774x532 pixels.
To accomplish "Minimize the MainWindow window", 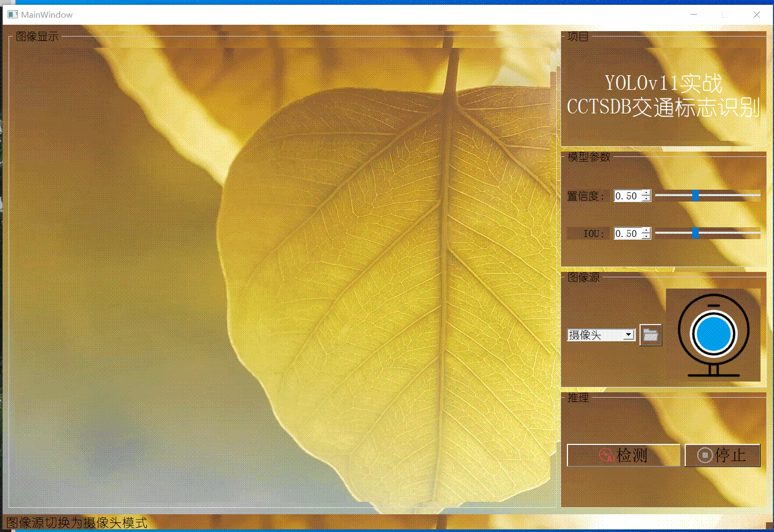I will 694,15.
